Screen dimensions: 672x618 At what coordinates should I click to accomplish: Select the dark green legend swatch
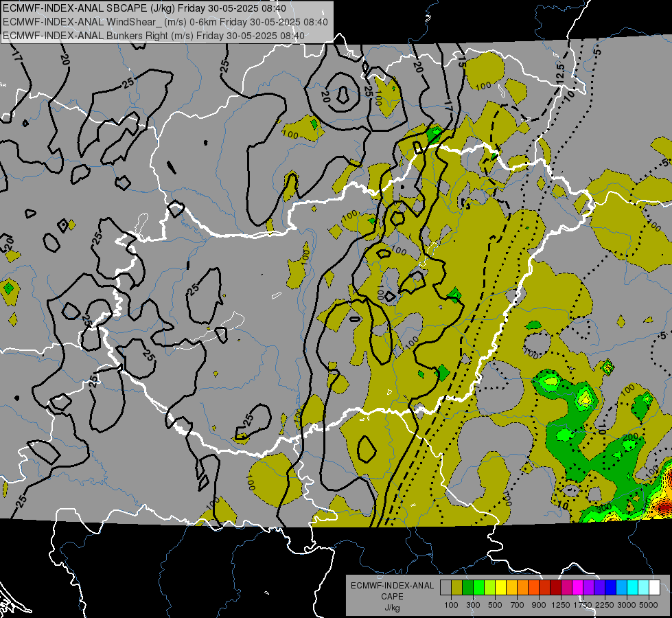coord(467,587)
